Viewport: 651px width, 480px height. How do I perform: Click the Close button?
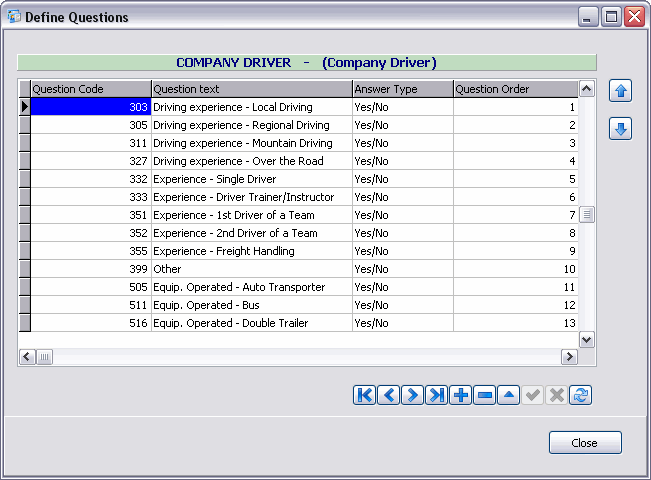(x=585, y=443)
